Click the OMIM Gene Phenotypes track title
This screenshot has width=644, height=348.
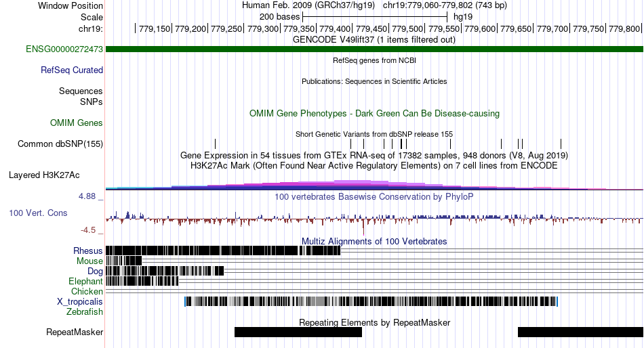pos(374,113)
